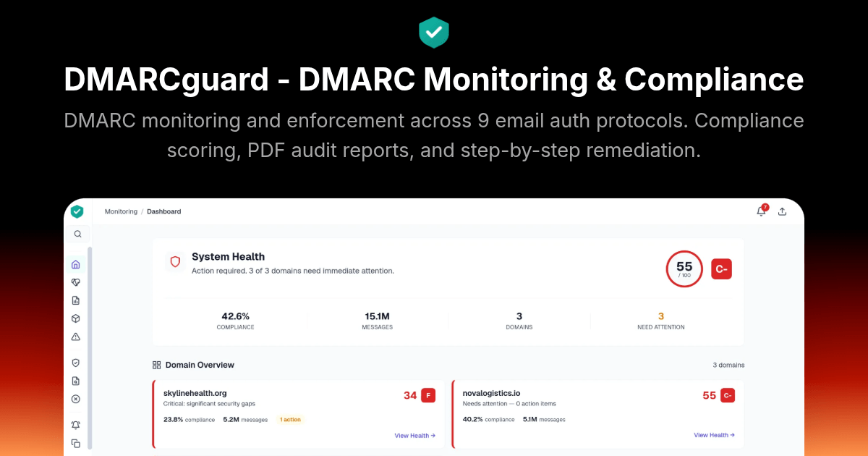Click 'Critical: significant security gaps' text
The height and width of the screenshot is (456, 868).
tap(209, 403)
